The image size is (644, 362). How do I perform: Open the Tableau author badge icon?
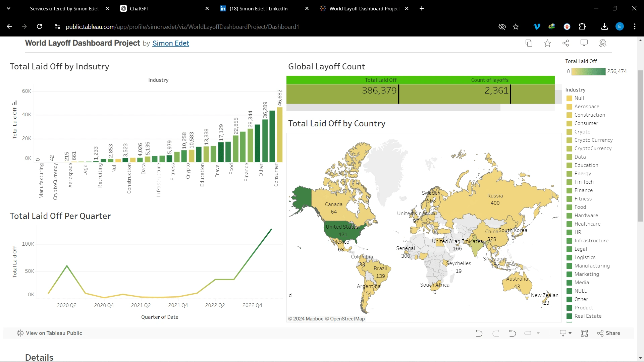click(x=603, y=43)
